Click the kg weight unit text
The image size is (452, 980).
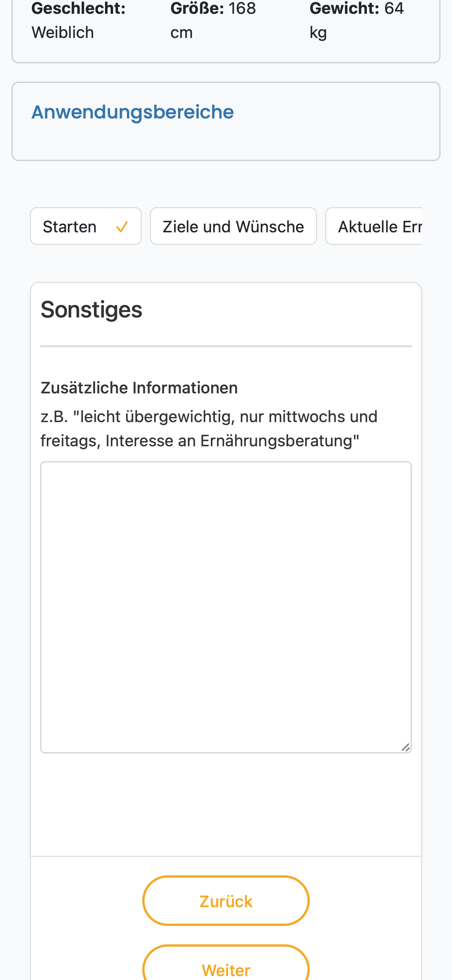click(x=318, y=33)
